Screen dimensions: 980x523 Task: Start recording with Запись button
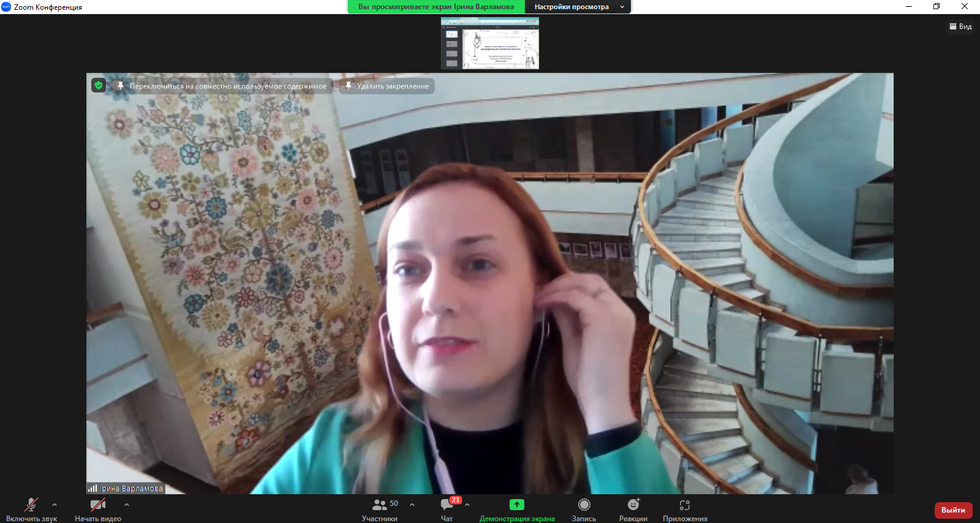pyautogui.click(x=584, y=510)
